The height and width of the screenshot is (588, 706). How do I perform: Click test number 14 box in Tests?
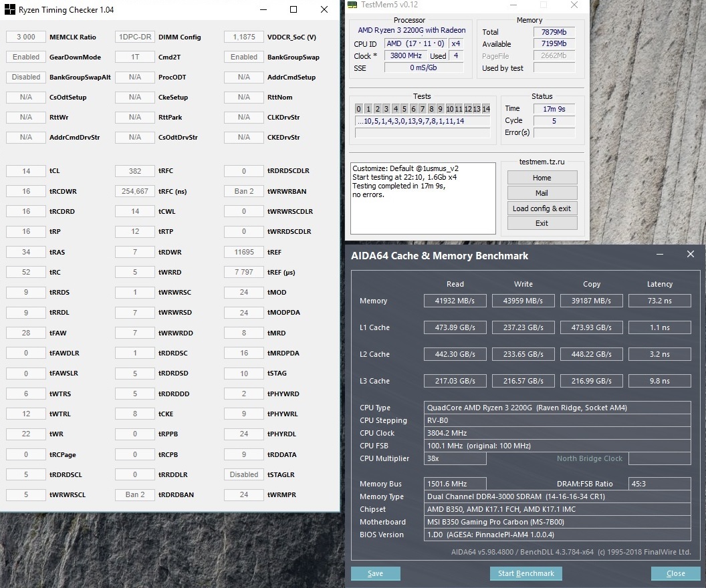[x=486, y=109]
